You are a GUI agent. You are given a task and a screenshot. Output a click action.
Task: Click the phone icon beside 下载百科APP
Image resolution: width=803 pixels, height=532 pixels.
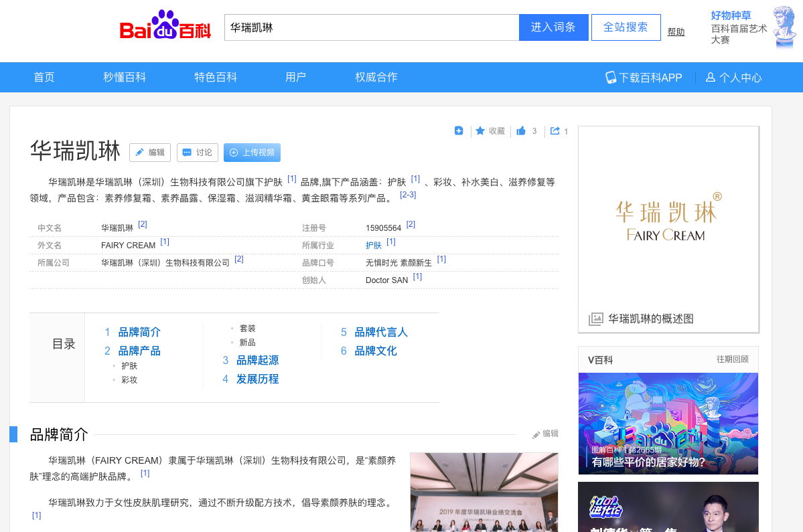(610, 77)
